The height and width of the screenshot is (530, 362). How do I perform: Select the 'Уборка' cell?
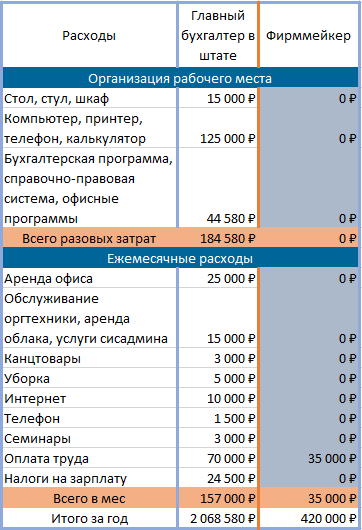click(90, 378)
